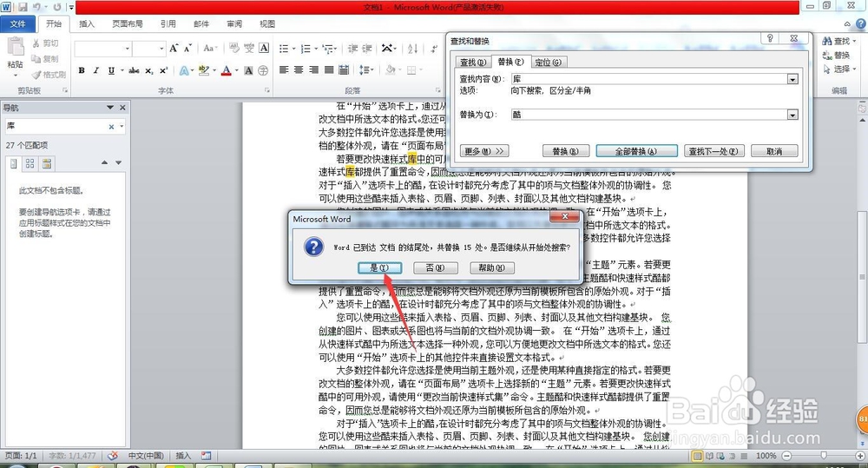Toggle Bold formatting

[82, 70]
